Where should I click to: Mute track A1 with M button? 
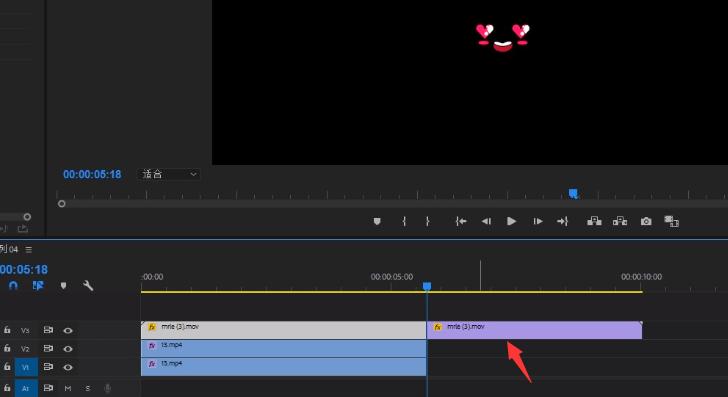click(68, 388)
